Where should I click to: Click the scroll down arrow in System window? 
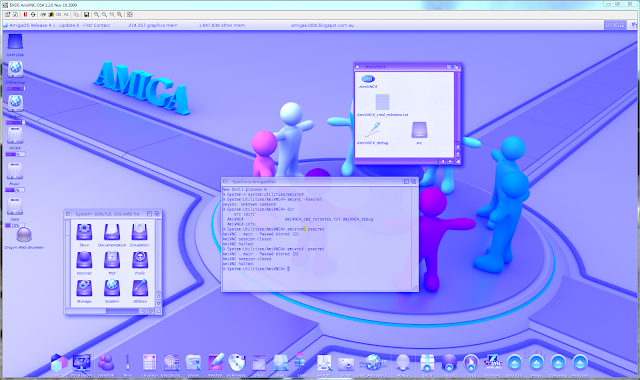[158, 303]
